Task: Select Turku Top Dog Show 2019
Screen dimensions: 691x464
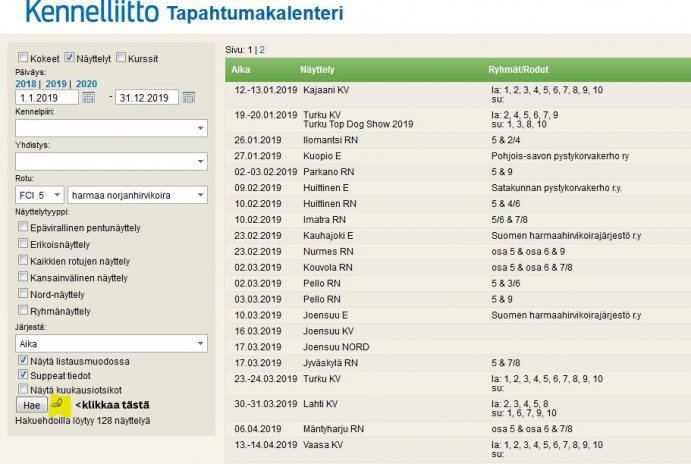Action: click(x=358, y=124)
